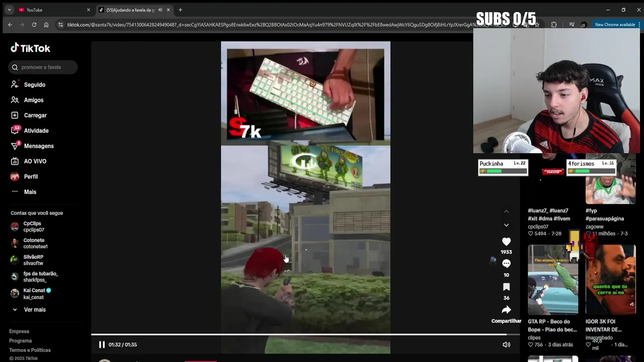
Task: Click the GTA RP - Beco do Bope title
Action: click(552, 326)
